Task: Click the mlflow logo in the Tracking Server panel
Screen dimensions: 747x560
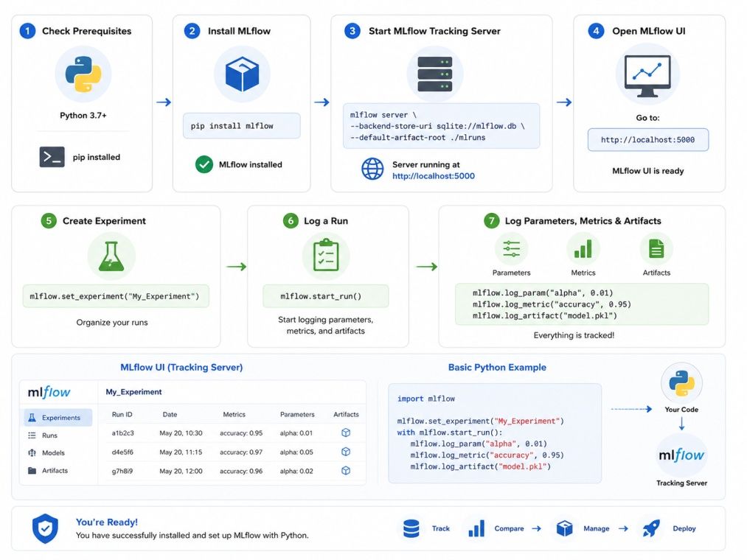Action: [x=49, y=393]
